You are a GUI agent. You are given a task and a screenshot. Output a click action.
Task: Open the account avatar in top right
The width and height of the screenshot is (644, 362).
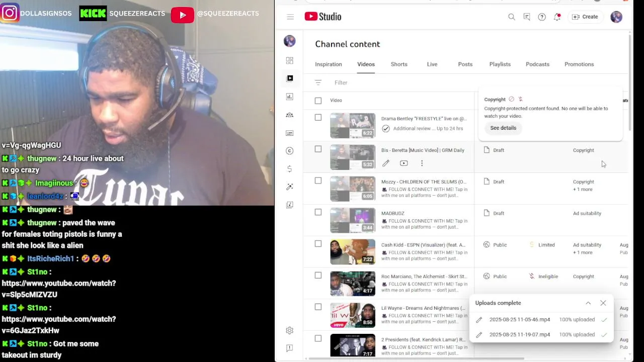616,17
